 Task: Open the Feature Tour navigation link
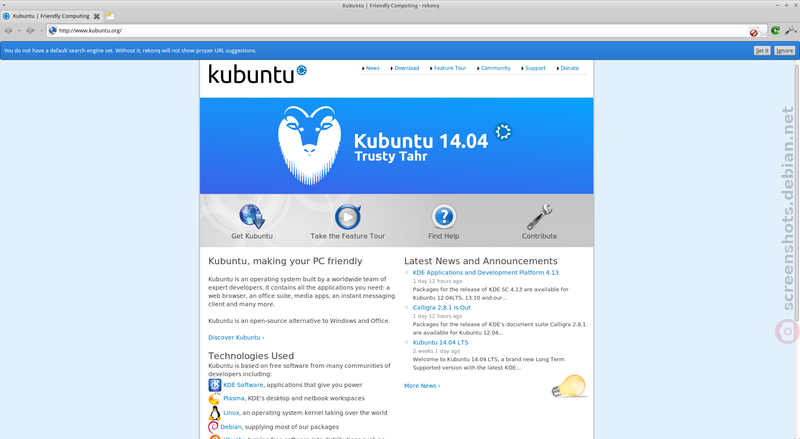tap(450, 68)
